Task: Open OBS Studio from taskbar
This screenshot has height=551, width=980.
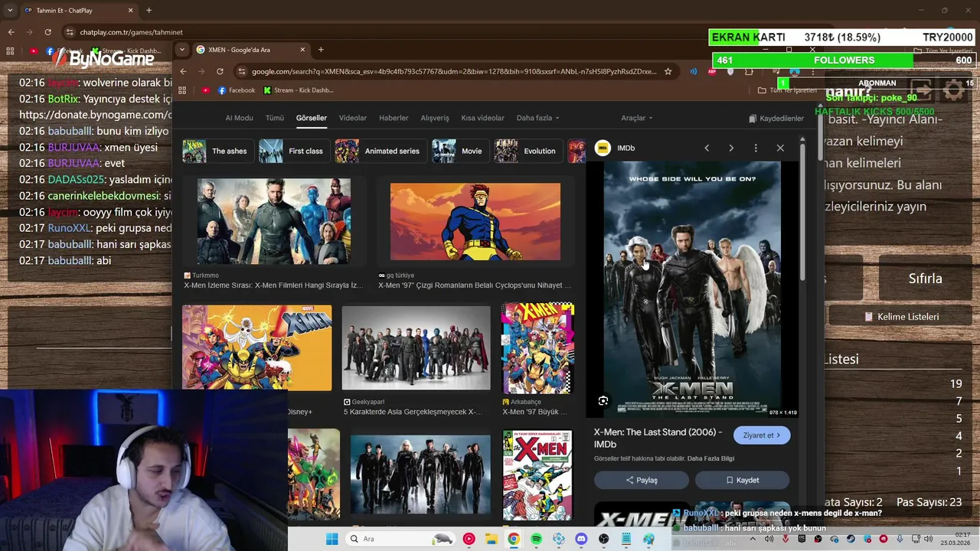Action: (604, 539)
